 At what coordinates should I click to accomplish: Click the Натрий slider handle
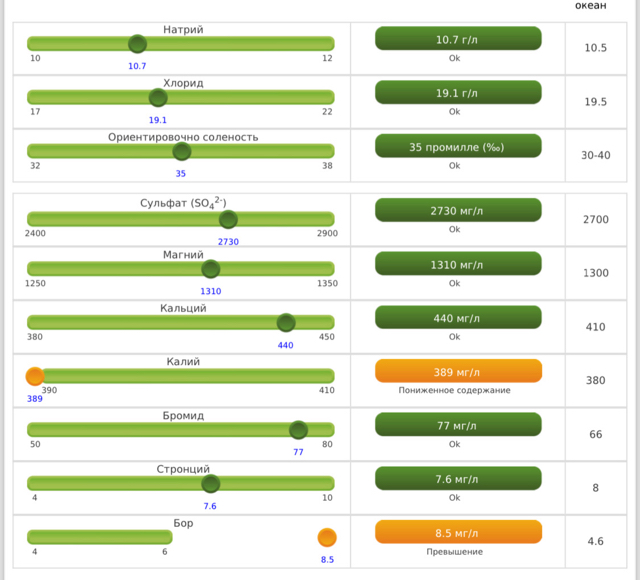138,44
